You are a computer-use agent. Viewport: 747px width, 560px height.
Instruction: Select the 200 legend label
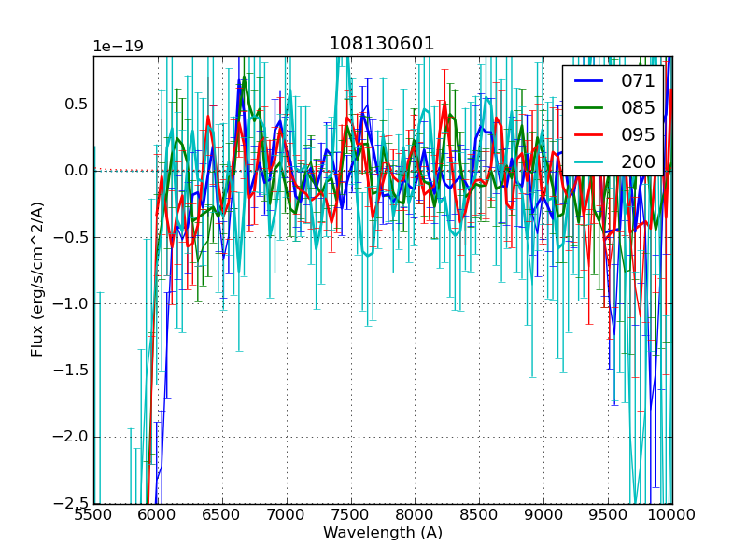(x=638, y=161)
